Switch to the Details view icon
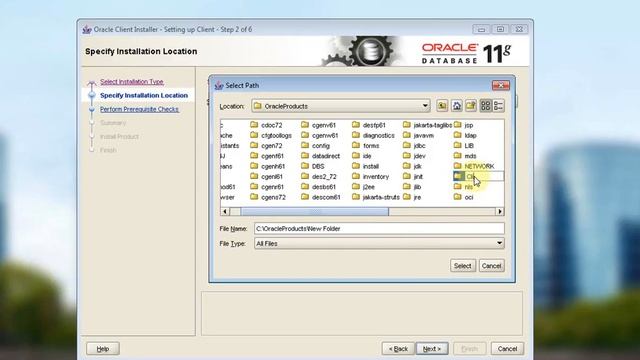Image resolution: width=640 pixels, height=360 pixels. (498, 106)
